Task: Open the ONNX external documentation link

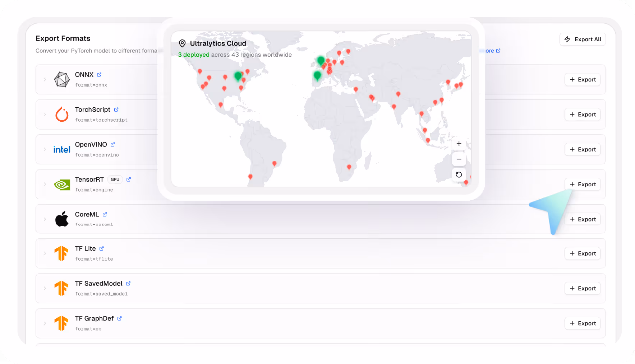Action: (x=100, y=74)
